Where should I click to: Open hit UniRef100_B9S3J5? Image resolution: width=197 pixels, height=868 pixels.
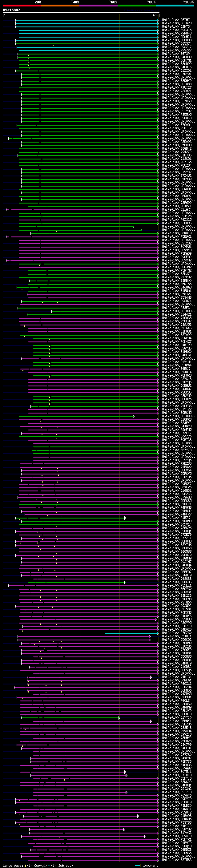pos(176,30)
